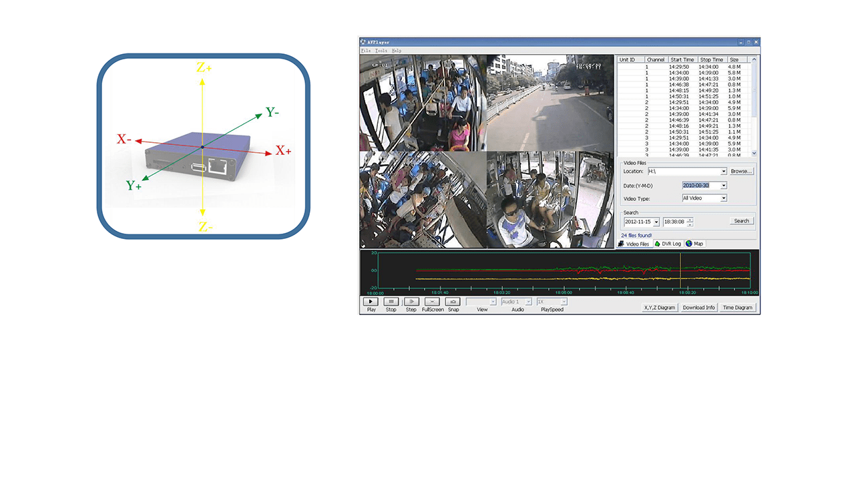Expand the Video Type dropdown

[723, 198]
